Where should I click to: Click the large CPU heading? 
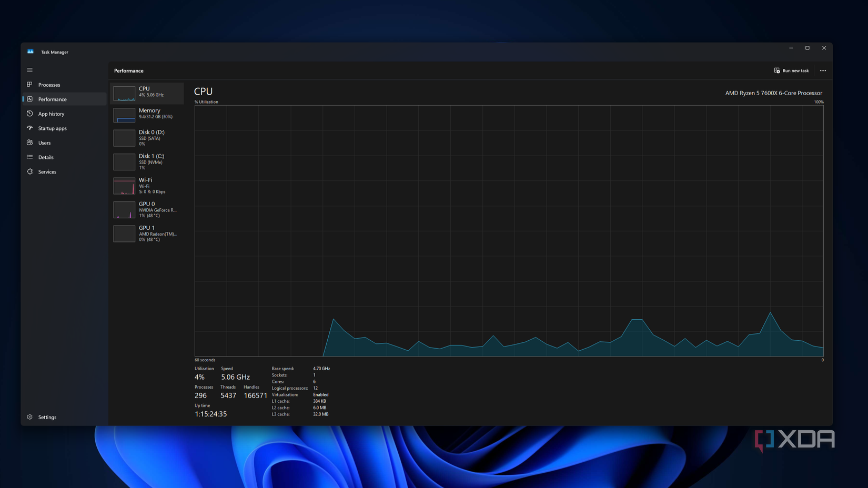point(203,91)
